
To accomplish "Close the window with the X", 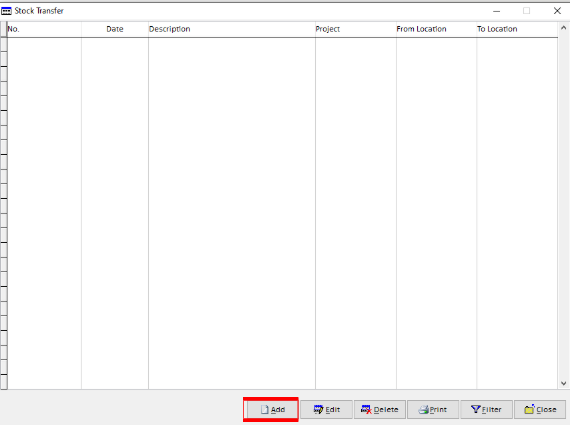I will (x=557, y=11).
